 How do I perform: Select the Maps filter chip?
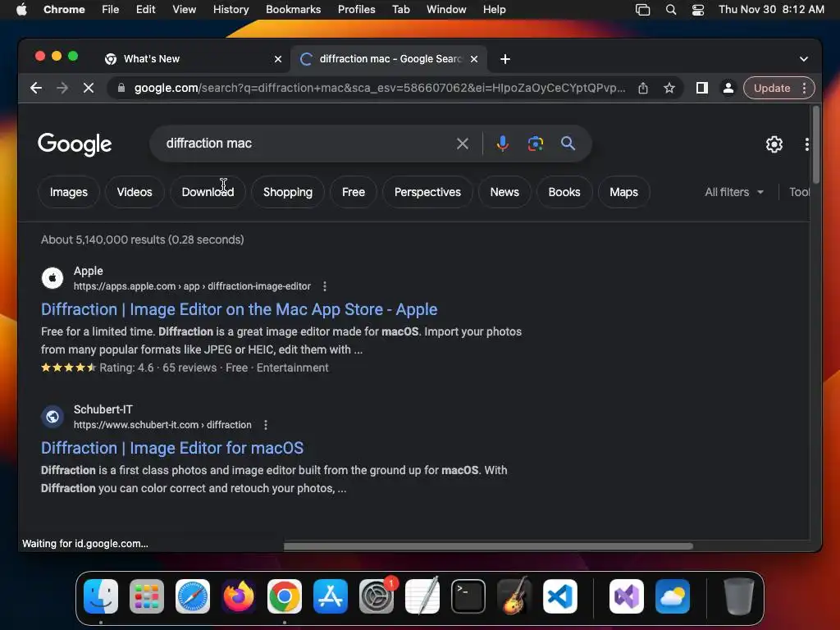click(x=623, y=192)
